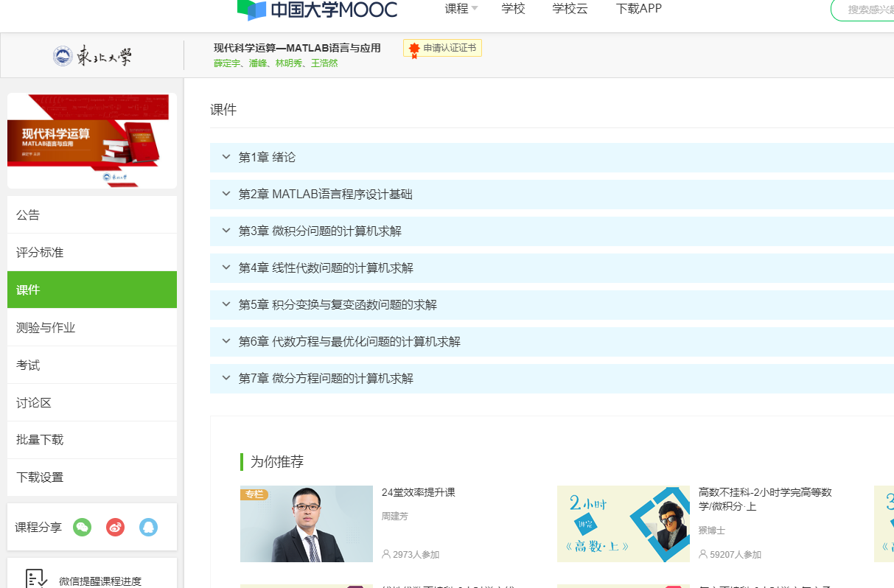Click author name 周建芳
Screen dimensions: 894x588
tap(395, 516)
